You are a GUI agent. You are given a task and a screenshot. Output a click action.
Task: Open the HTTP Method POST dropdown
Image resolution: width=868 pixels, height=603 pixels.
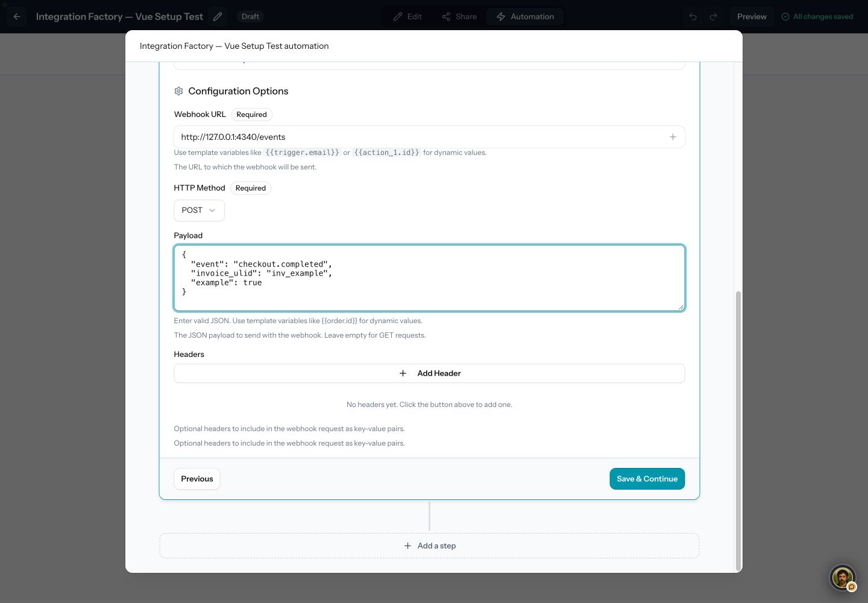pyautogui.click(x=199, y=210)
